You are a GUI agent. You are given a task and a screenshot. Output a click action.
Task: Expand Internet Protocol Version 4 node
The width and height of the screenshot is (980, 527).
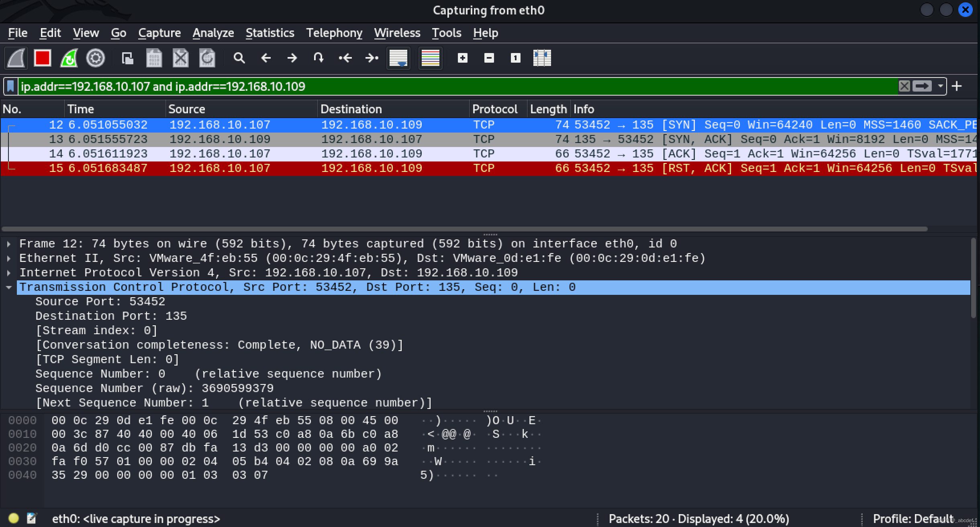[x=9, y=273]
